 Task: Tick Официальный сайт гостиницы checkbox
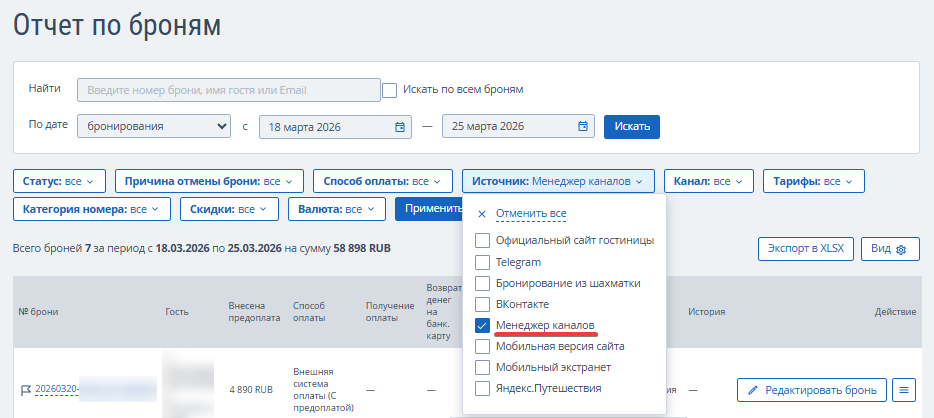tap(483, 240)
